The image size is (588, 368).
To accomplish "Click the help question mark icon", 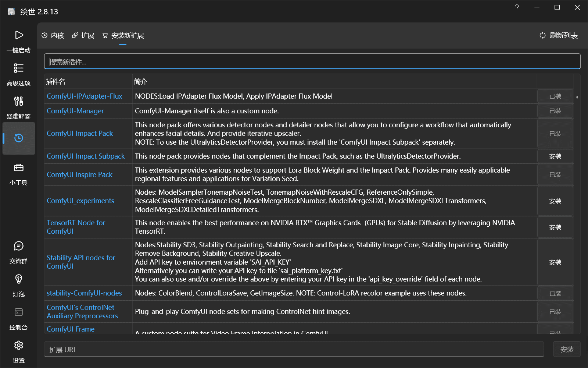I will (517, 8).
